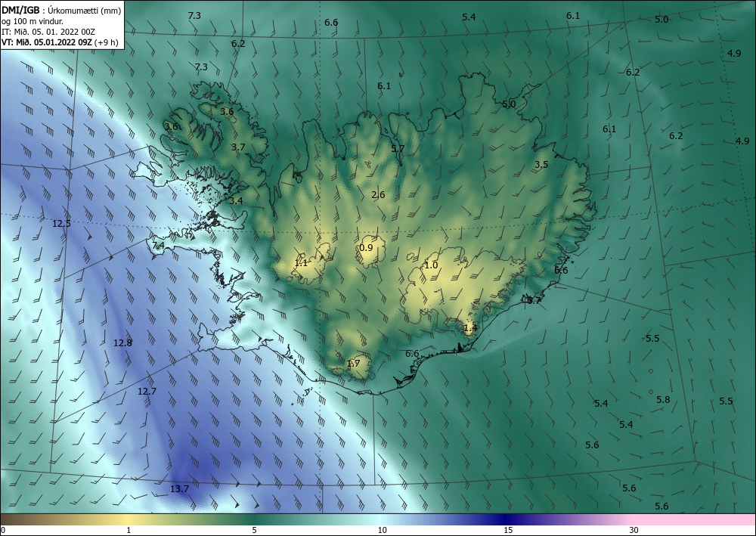Viewport: 756px width, 536px height.
Task: Click the 5.8 value over the sea
Action: [x=663, y=400]
